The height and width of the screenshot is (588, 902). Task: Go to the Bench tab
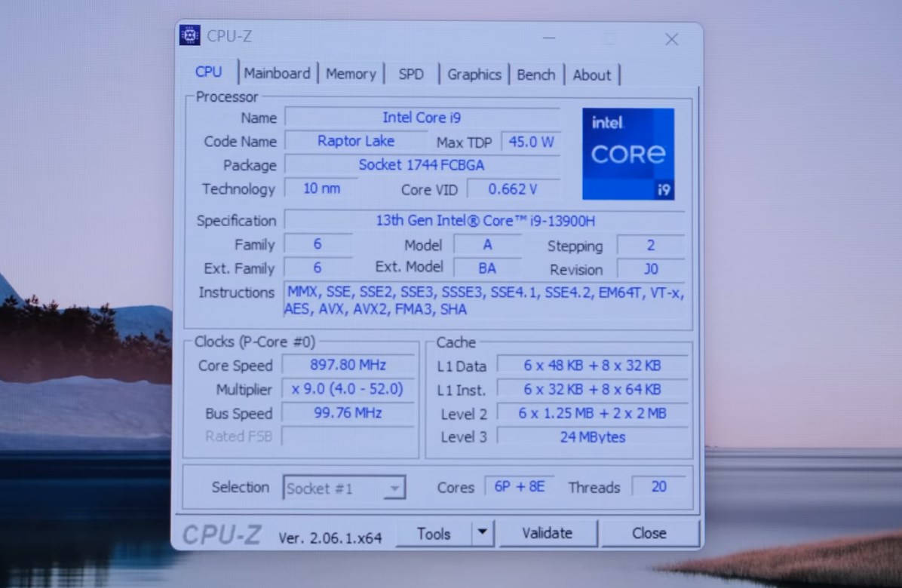pos(535,75)
